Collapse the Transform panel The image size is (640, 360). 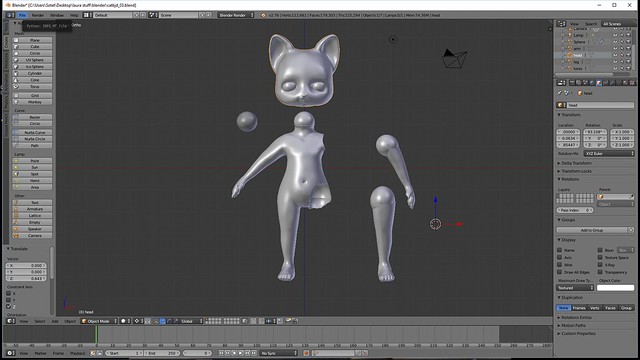coord(570,115)
